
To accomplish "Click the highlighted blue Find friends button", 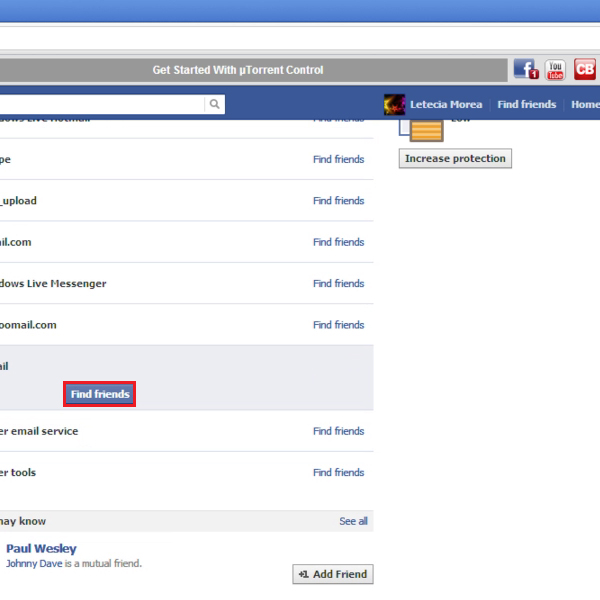I will tap(100, 394).
